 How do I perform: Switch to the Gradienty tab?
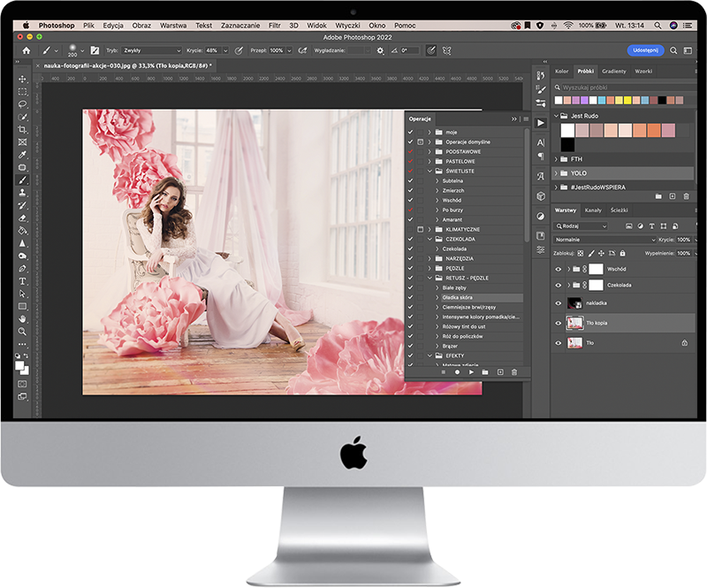613,71
